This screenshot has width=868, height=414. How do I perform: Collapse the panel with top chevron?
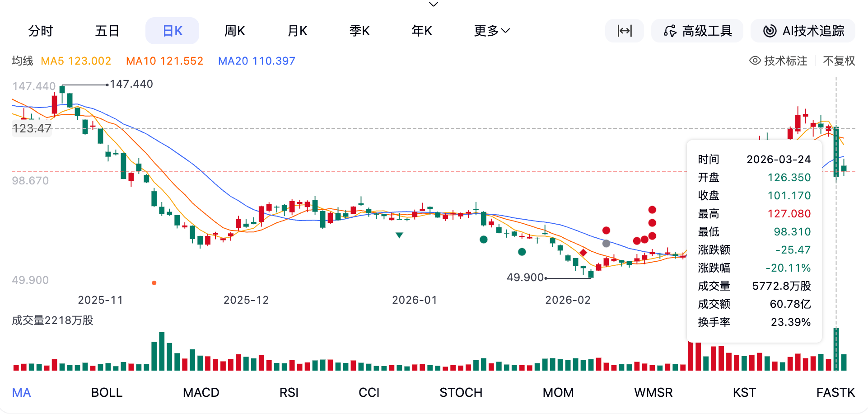pyautogui.click(x=434, y=5)
